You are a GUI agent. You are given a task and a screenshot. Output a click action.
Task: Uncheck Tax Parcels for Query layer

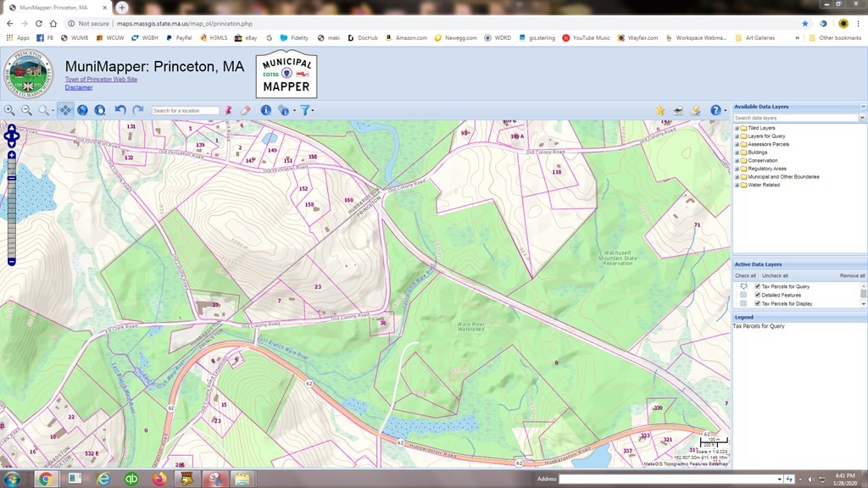click(x=757, y=286)
